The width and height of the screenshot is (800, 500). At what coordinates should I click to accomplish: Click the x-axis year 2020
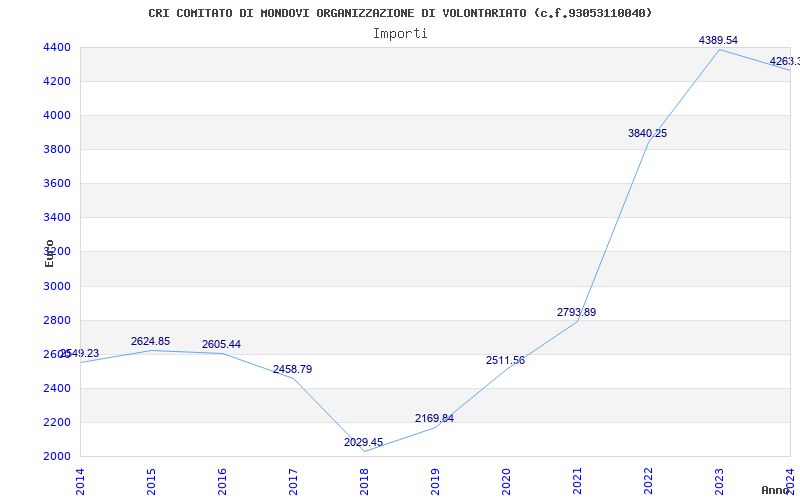tap(506, 482)
